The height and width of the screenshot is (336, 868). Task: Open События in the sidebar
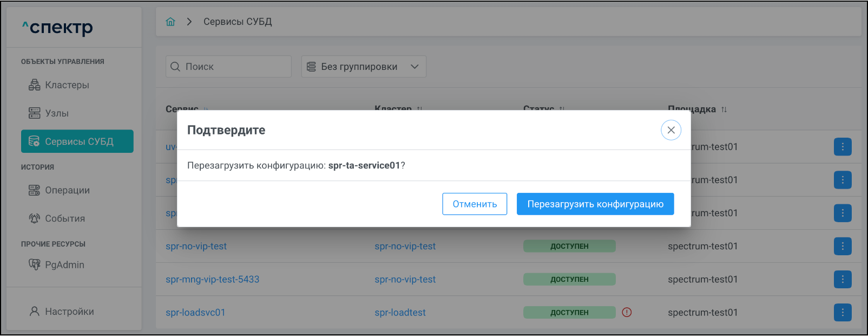point(64,218)
